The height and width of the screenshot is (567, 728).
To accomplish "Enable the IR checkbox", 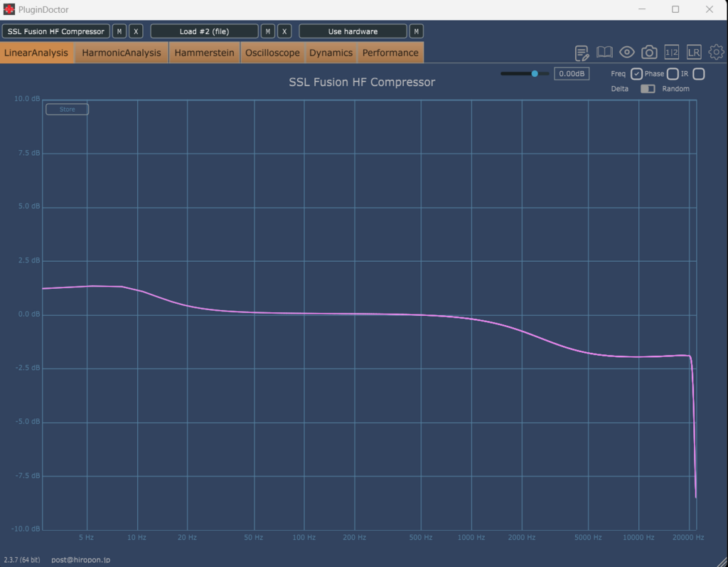I will point(698,74).
